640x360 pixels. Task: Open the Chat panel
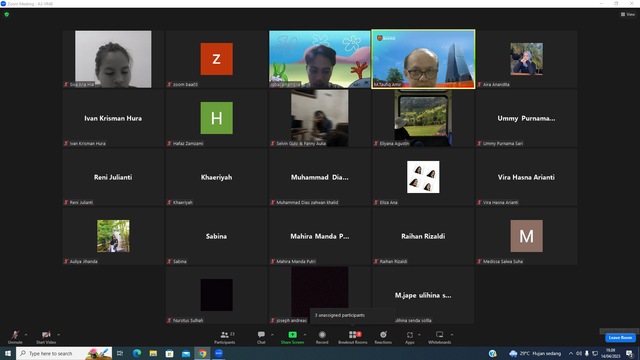tap(261, 337)
